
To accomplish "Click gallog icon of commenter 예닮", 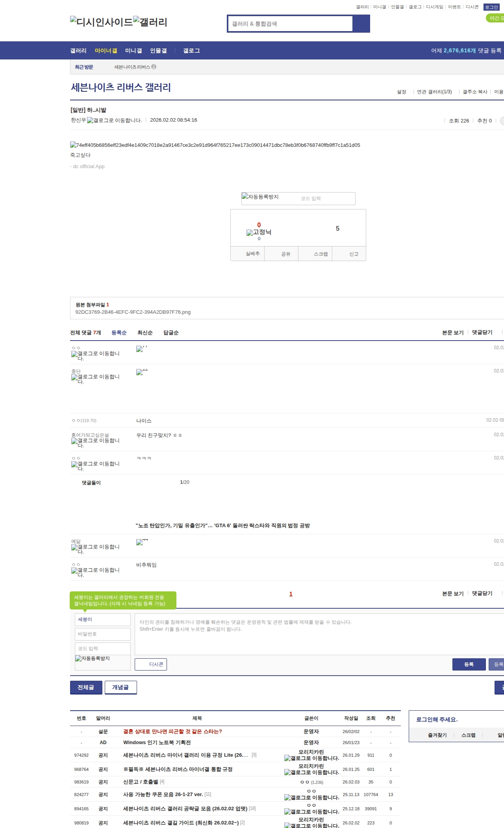I will [x=74, y=547].
